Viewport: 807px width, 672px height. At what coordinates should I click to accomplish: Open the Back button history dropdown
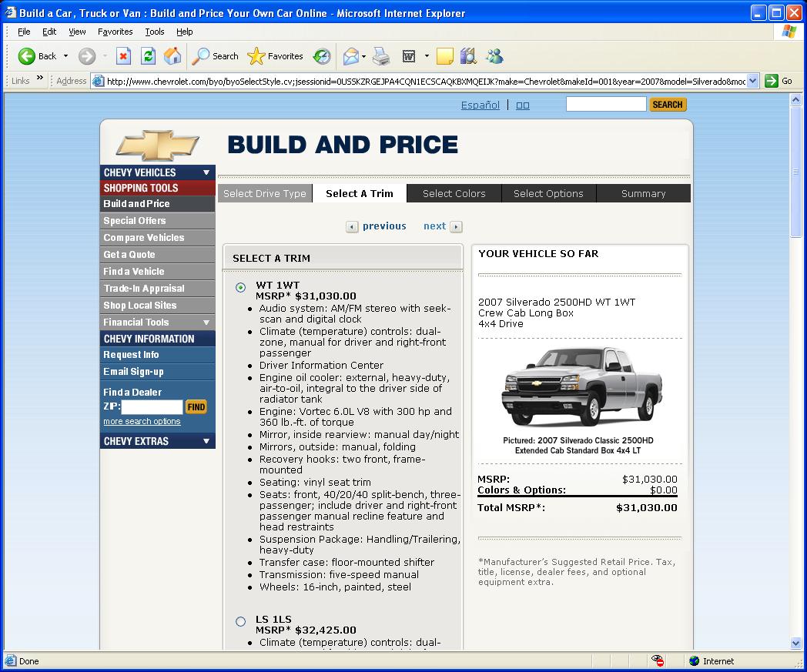[66, 56]
